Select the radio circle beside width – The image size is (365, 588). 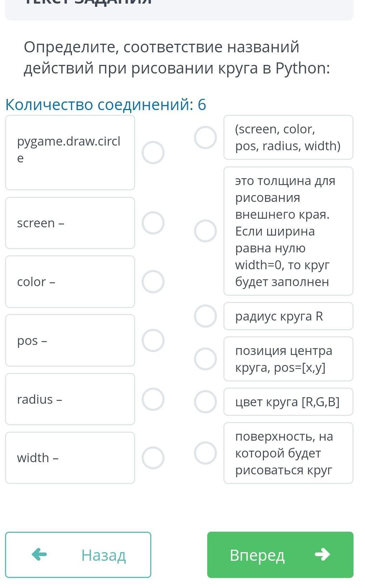point(153,458)
